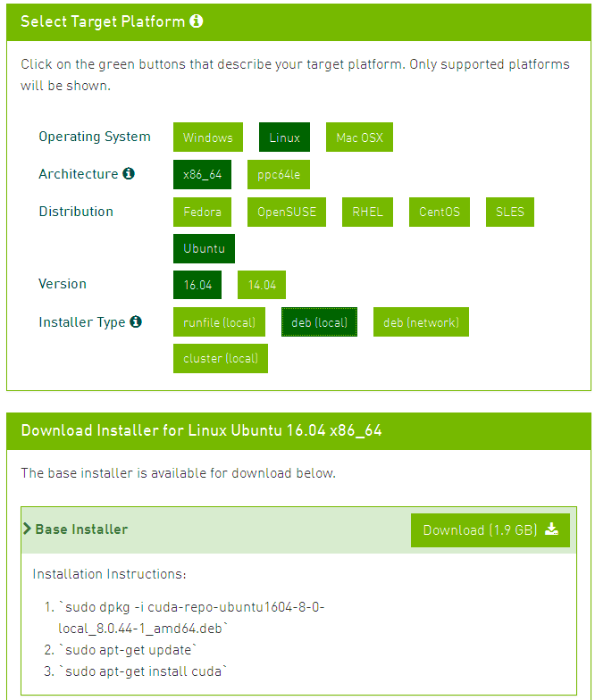Select deb (local) installer type

click(319, 321)
